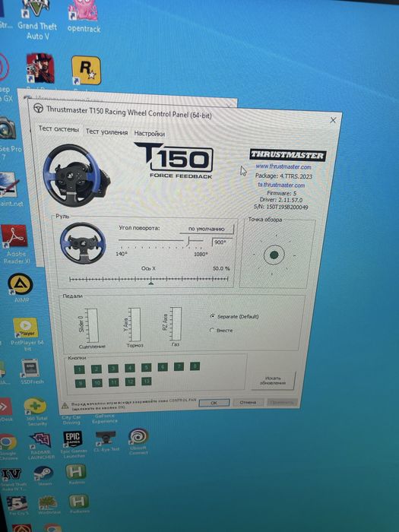Image resolution: width=399 pixels, height=532 pixels.
Task: Switch to the Тест системы tab
Action: pos(59,128)
